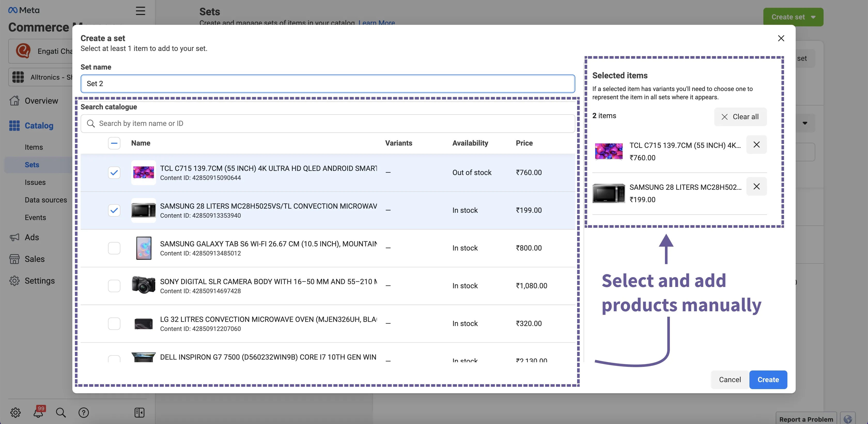The image size is (868, 424).
Task: Click 'Content ID: 42850913485012' text
Action: click(200, 253)
